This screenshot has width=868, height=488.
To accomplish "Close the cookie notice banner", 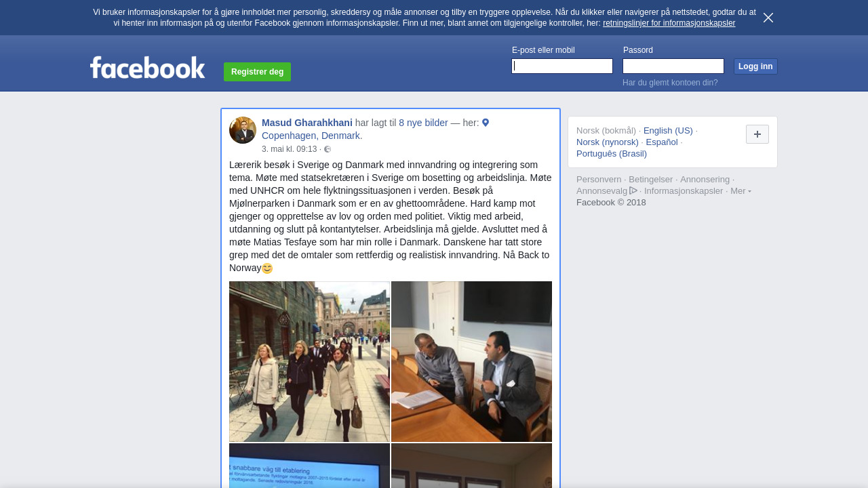I will tap(768, 18).
